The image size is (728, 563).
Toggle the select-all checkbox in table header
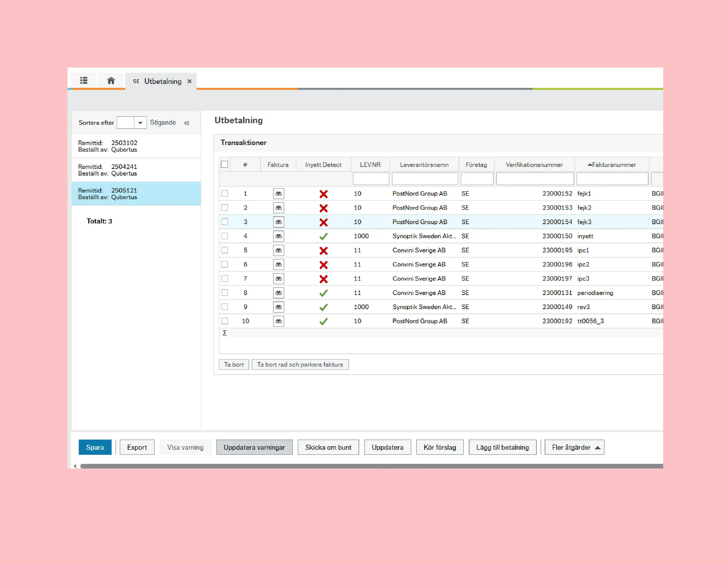224,164
